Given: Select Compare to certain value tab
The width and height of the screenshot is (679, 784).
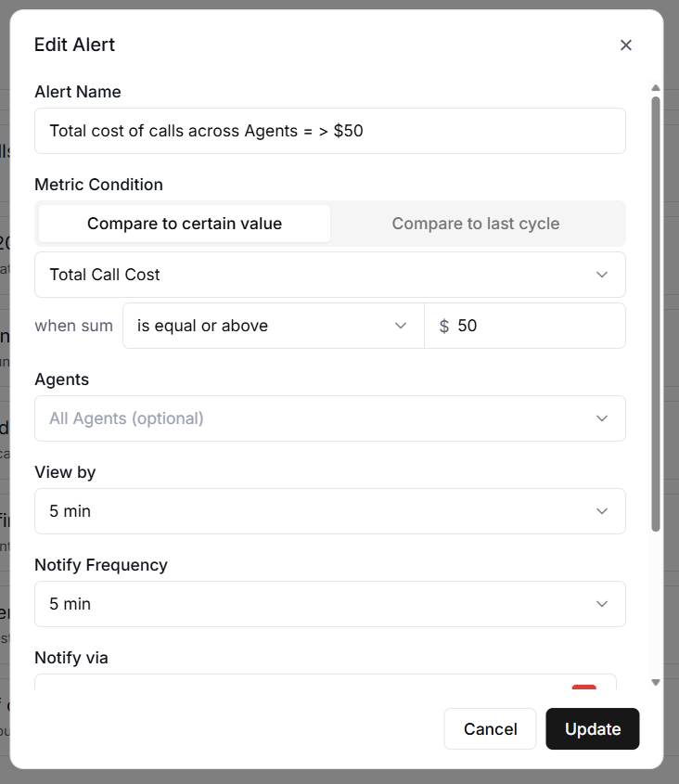Looking at the screenshot, I should click(185, 224).
